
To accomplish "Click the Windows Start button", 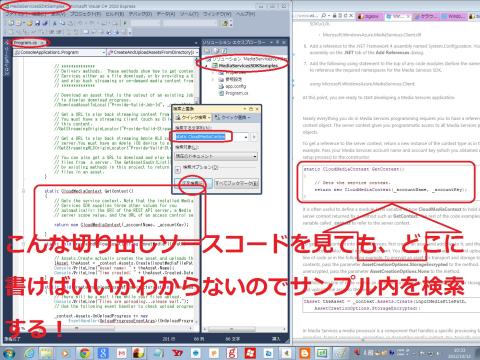I will (x=8, y=353).
